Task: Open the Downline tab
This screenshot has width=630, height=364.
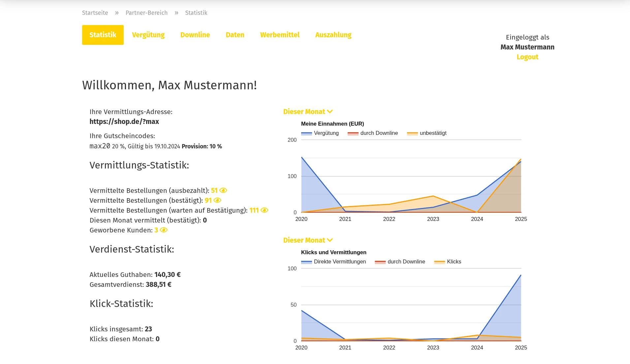Action: tap(195, 35)
